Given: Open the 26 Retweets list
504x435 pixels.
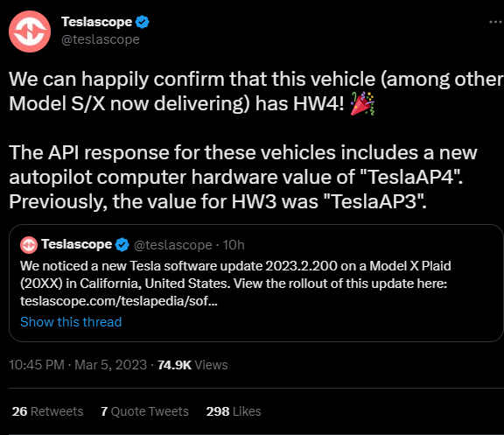Looking at the screenshot, I should 47,411.
